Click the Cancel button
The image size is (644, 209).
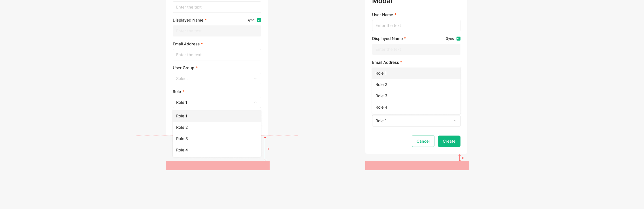coord(423,141)
